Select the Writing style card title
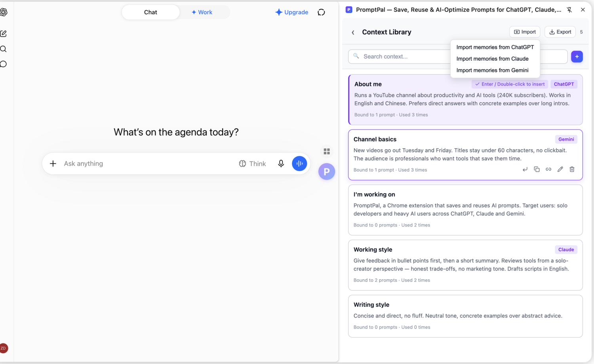Screen dimensions: 594x364 [371, 305]
